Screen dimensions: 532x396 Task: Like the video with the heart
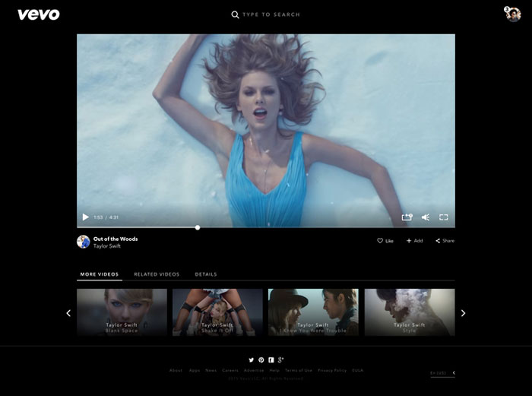pos(385,241)
